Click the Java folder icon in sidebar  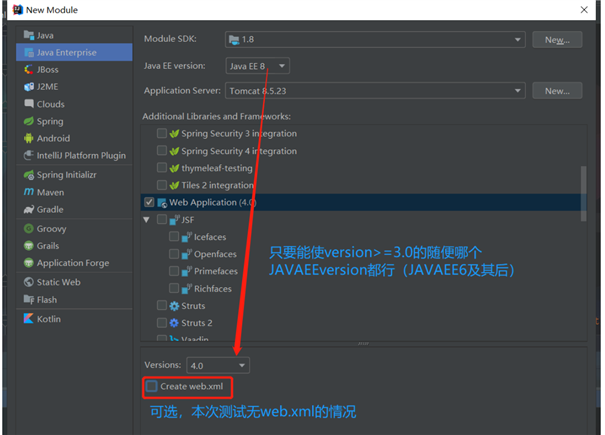pyautogui.click(x=29, y=35)
